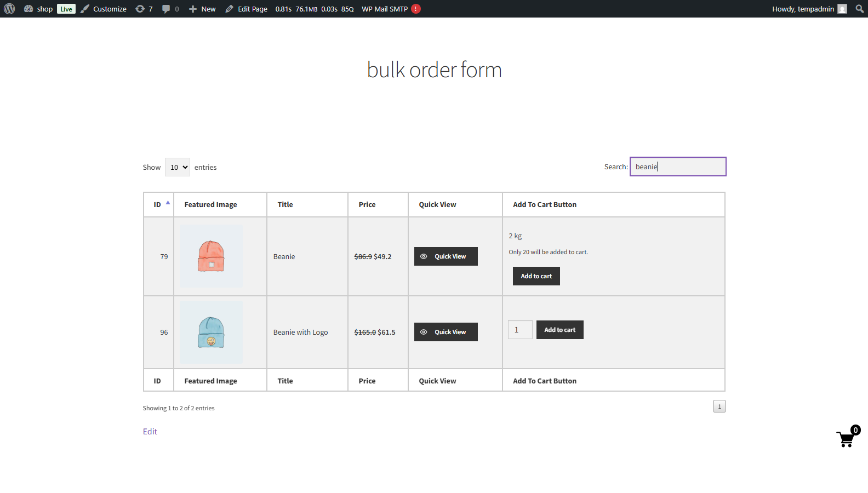Expand the show entries count dropdown
This screenshot has width=868, height=493.
[x=178, y=167]
